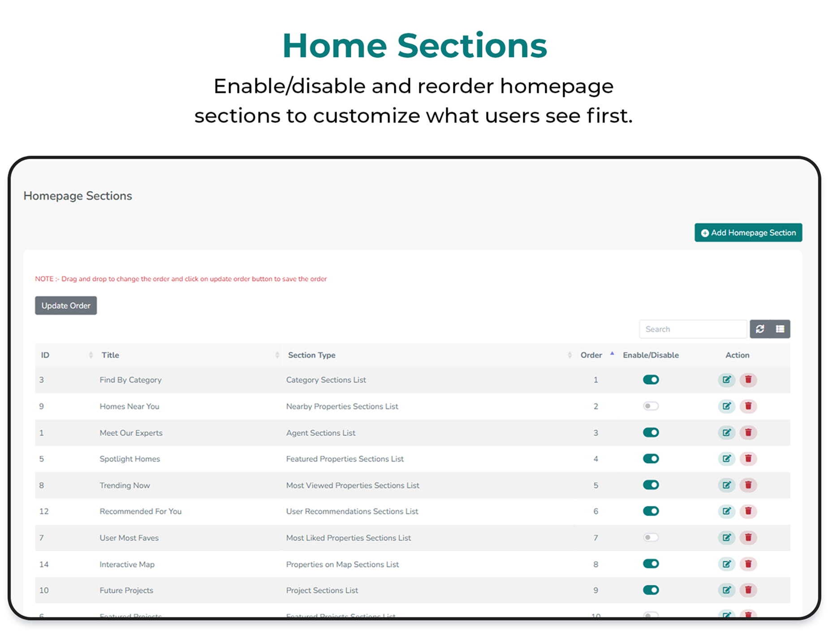The image size is (828, 644).
Task: Click the Add Homepage Section button
Action: tap(748, 233)
